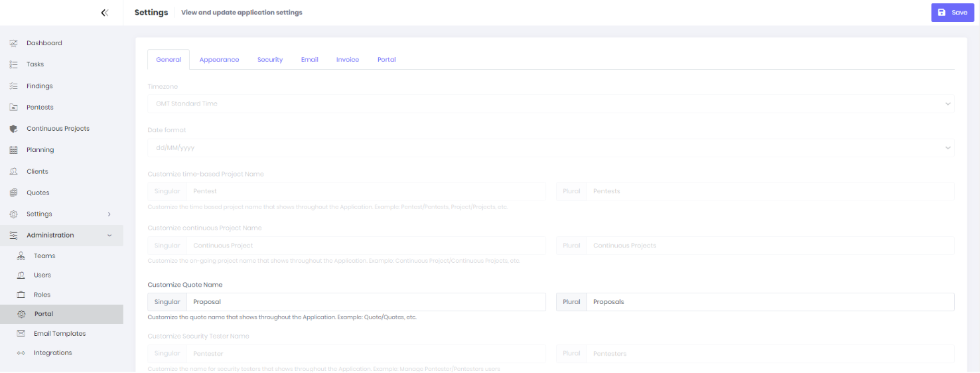Click the Portal gear icon in sidebar
This screenshot has height=373, width=980.
coord(21,314)
